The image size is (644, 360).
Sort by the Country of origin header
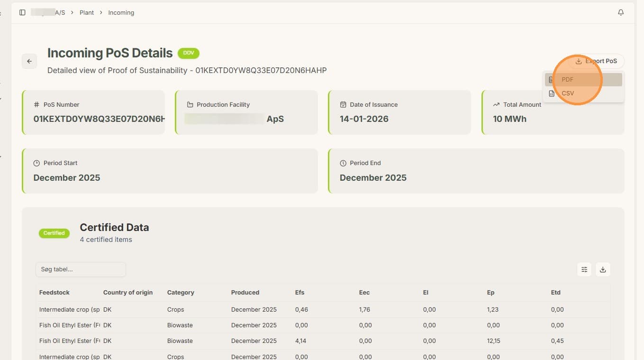pos(128,293)
